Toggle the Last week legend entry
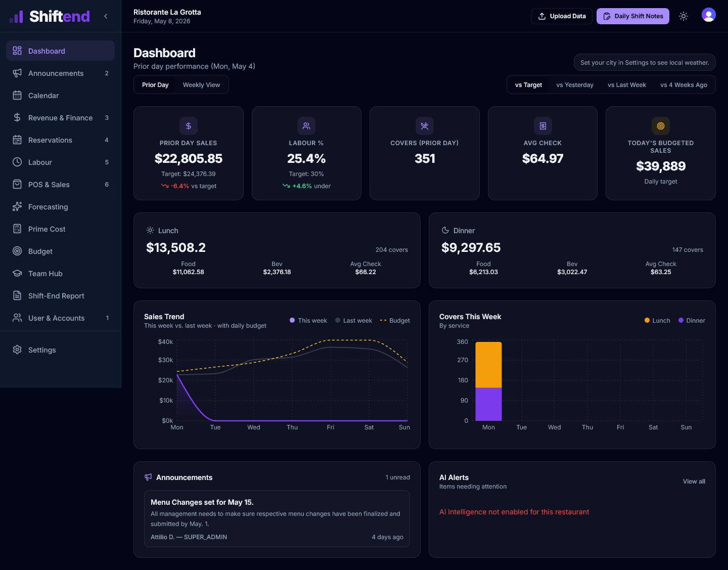728x570 pixels. [353, 321]
